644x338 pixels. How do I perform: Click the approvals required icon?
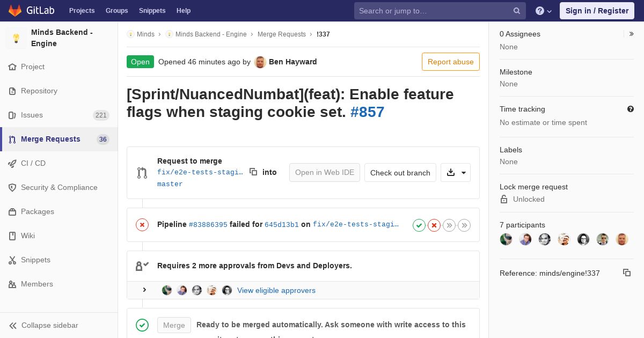pyautogui.click(x=142, y=266)
